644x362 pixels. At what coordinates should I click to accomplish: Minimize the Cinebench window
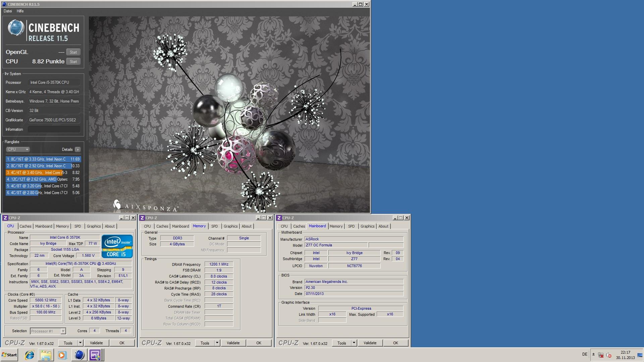click(355, 4)
